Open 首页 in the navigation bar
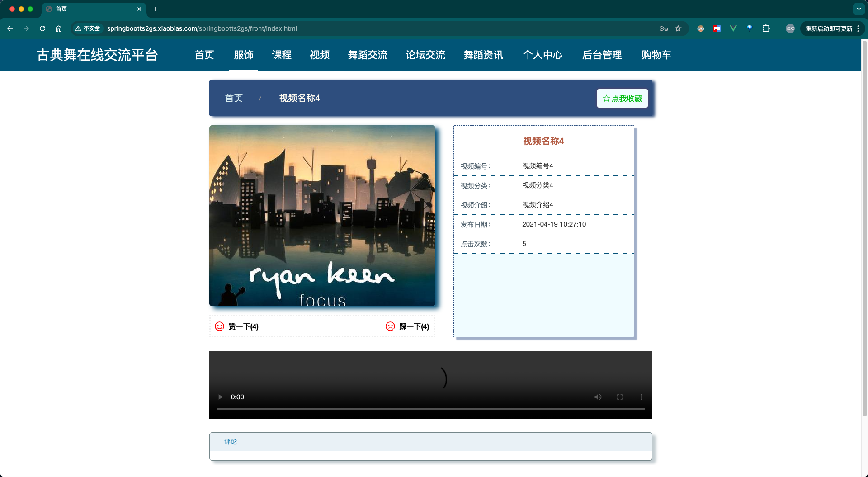This screenshot has height=477, width=868. tap(204, 55)
